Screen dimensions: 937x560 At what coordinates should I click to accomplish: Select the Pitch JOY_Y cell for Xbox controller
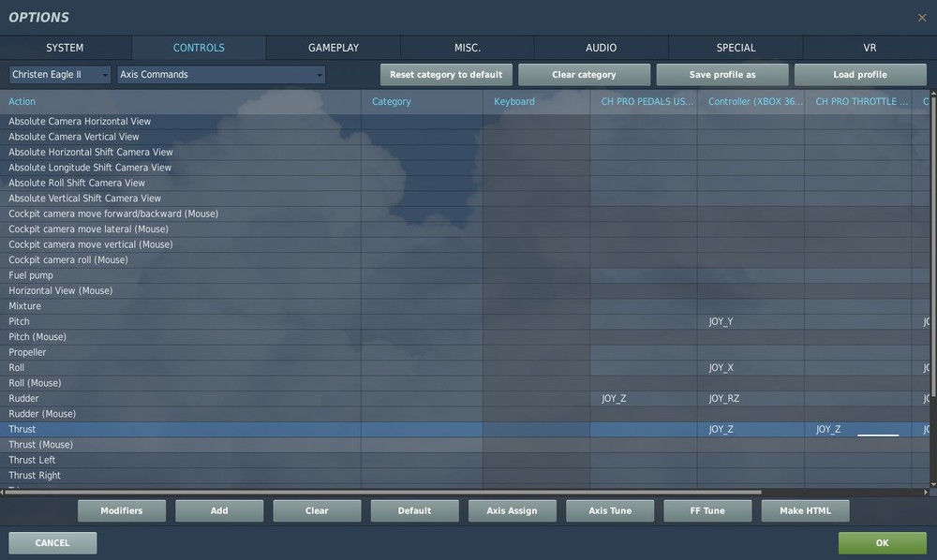[751, 321]
